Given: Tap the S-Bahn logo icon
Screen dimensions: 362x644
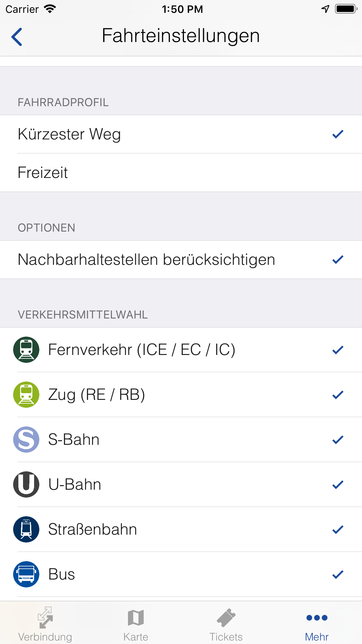Looking at the screenshot, I should (x=26, y=440).
